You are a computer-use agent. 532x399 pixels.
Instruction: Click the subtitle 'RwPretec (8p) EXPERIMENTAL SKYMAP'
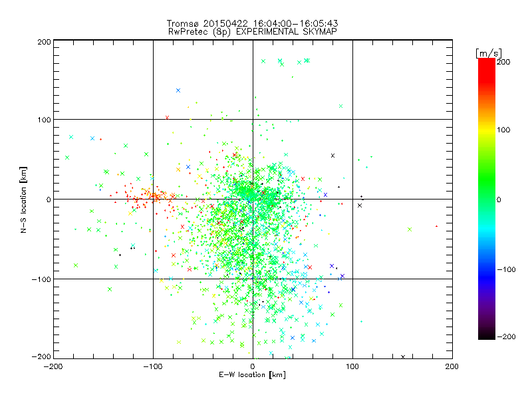(252, 31)
